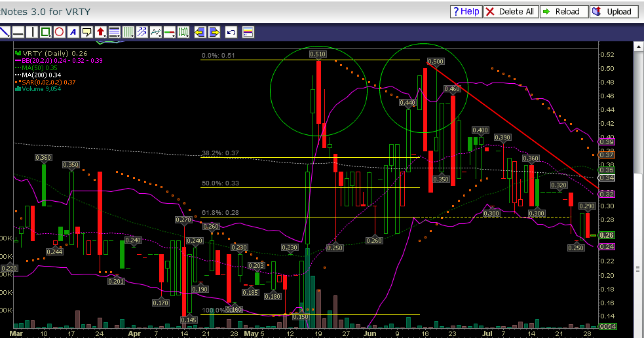Select the red ellipse drawing tool

pos(59,32)
